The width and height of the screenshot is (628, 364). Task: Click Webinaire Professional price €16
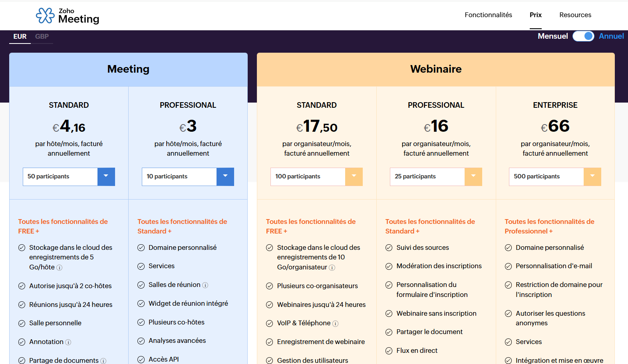(436, 127)
